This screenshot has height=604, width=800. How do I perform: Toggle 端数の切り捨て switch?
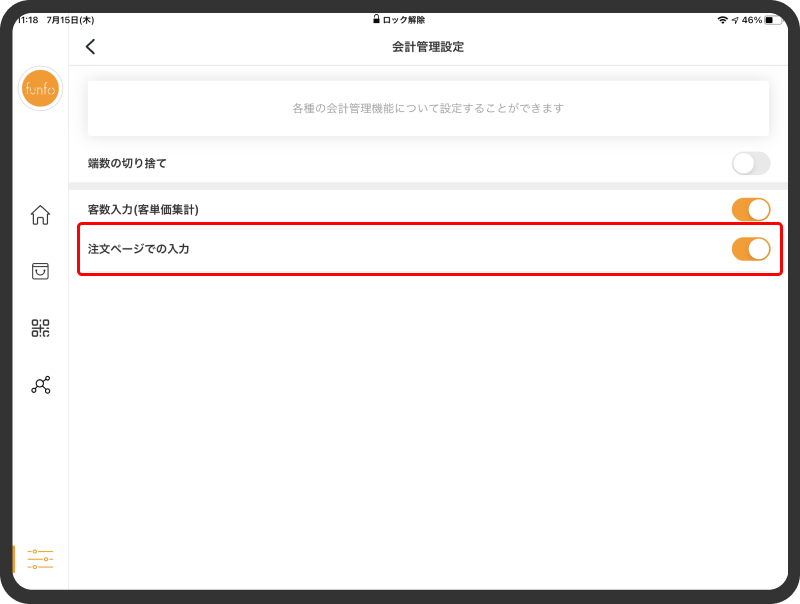[751, 163]
